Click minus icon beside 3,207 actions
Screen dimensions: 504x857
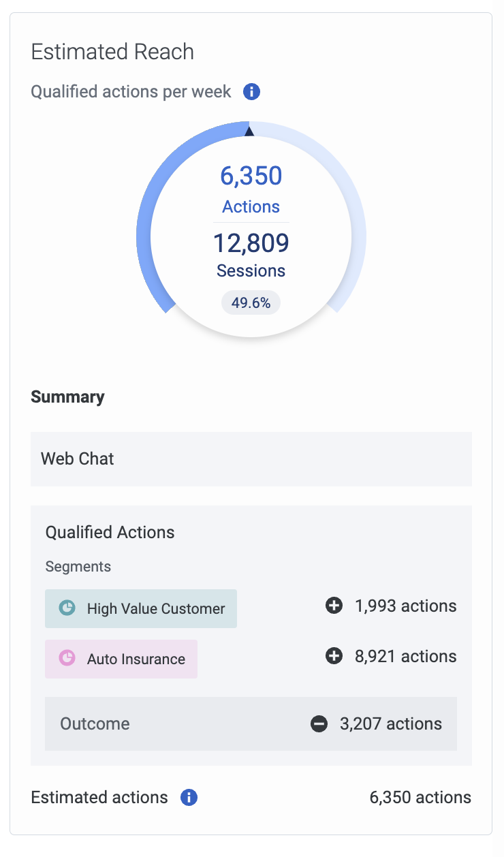click(x=319, y=724)
